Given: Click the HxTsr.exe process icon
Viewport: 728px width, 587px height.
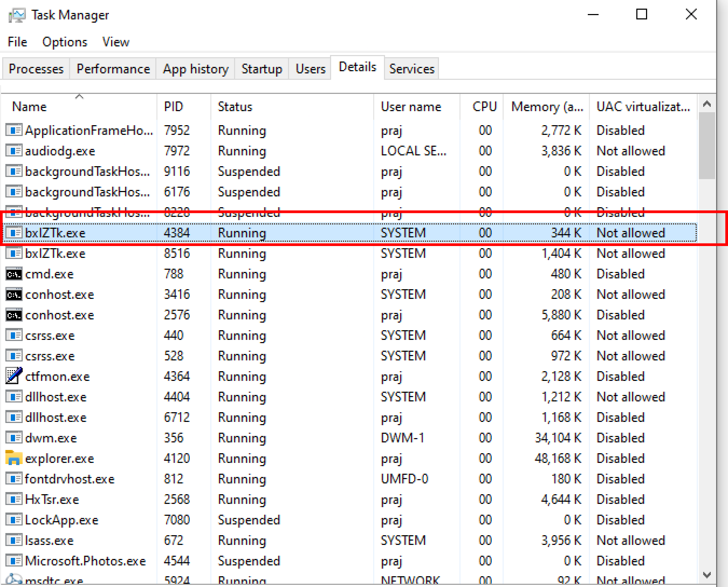Looking at the screenshot, I should (14, 500).
